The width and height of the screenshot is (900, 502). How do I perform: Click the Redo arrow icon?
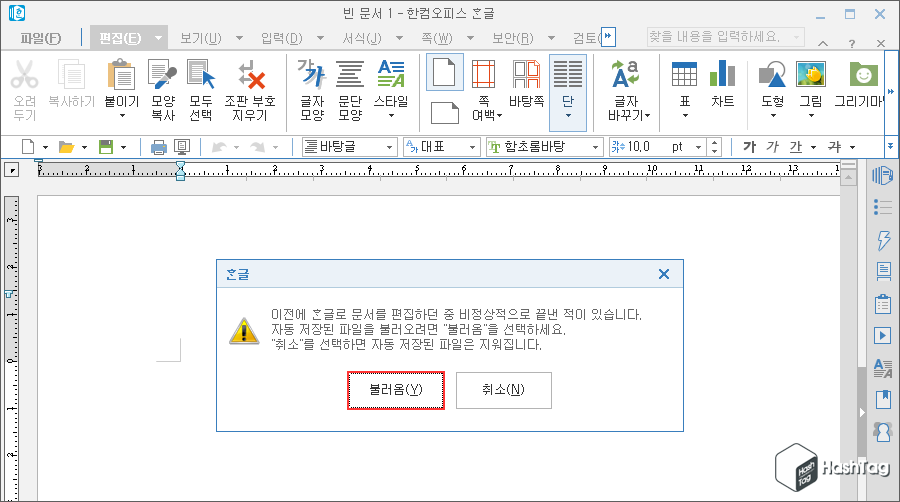258,147
